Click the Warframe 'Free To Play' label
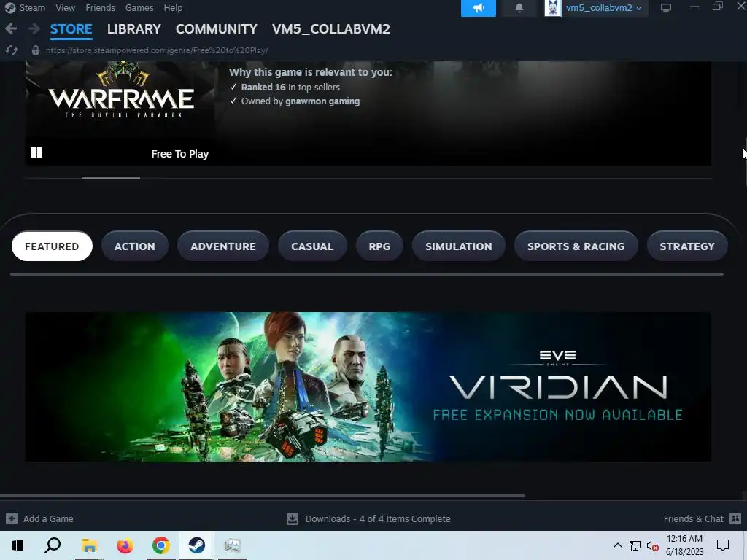 (179, 154)
